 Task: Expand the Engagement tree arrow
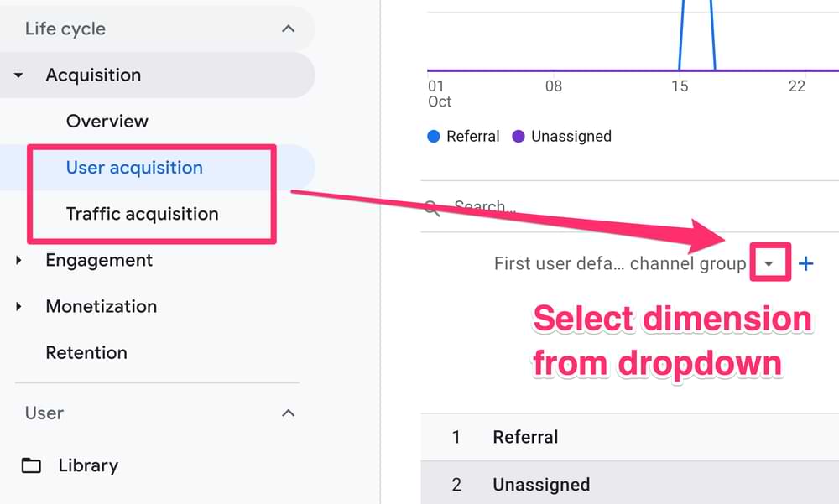(x=18, y=261)
